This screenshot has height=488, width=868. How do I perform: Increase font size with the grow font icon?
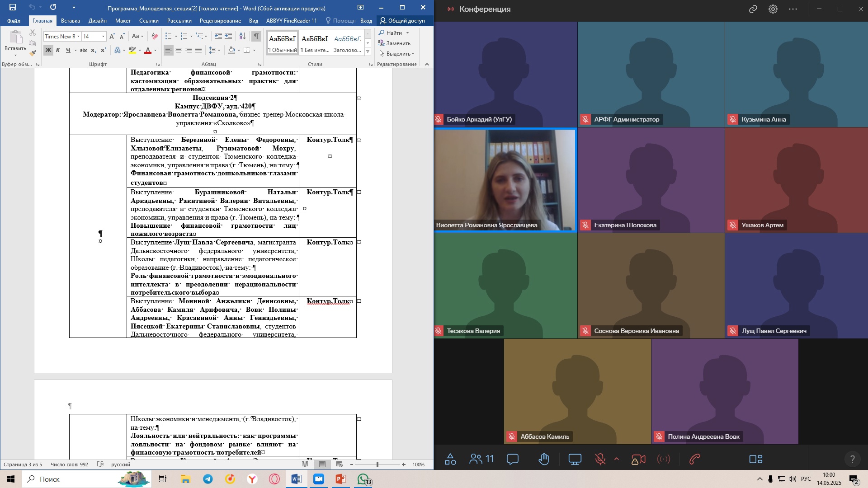coord(112,36)
